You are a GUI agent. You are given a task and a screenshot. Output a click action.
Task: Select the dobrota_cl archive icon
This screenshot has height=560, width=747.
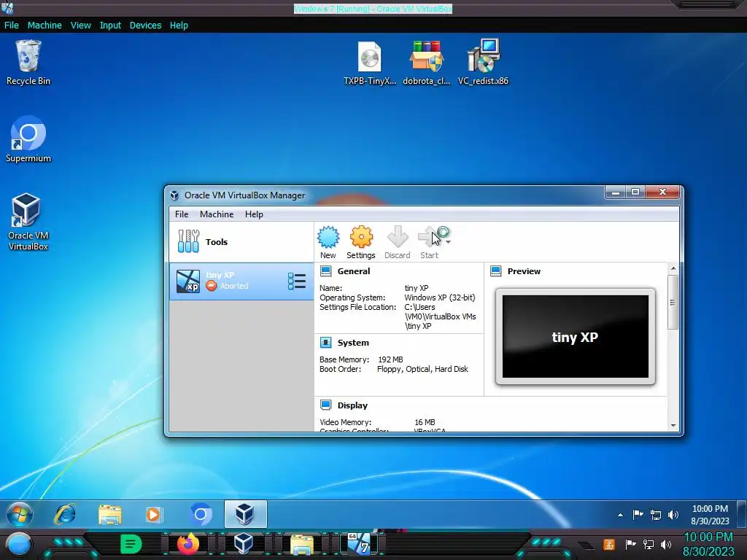coord(426,63)
